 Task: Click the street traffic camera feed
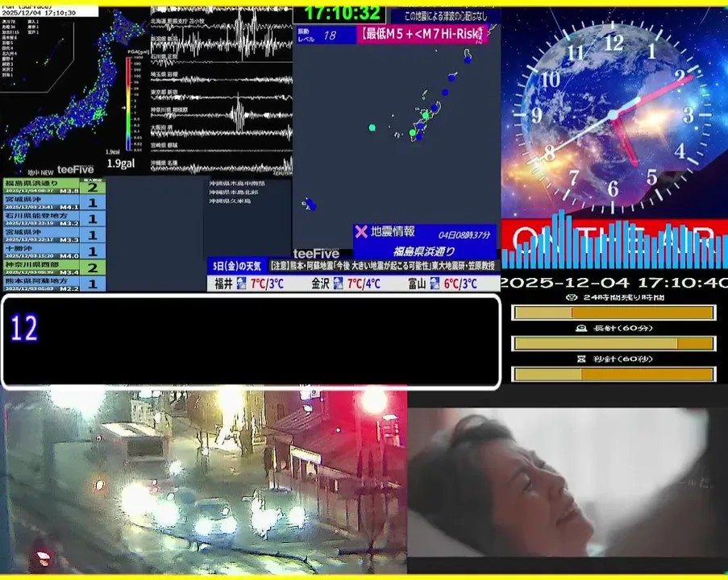coord(204,482)
